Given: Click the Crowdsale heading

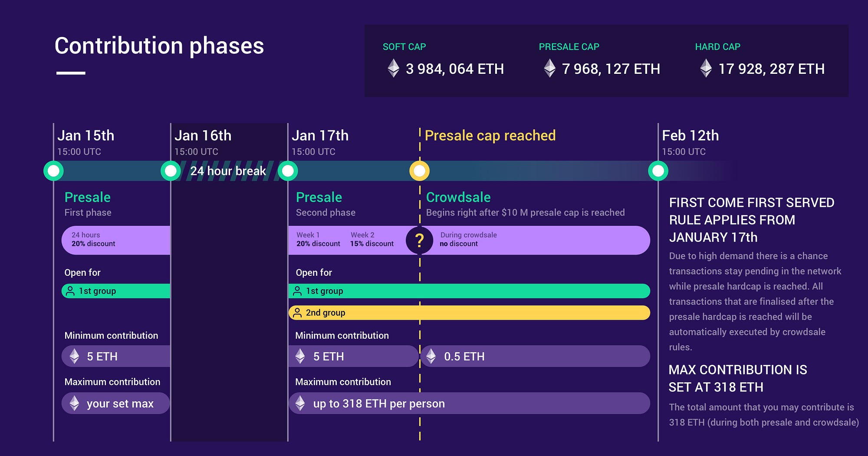Looking at the screenshot, I should point(458,197).
